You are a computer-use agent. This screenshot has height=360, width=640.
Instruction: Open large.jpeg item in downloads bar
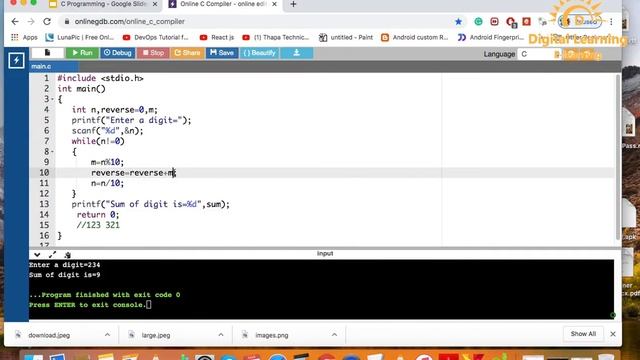click(x=156, y=335)
